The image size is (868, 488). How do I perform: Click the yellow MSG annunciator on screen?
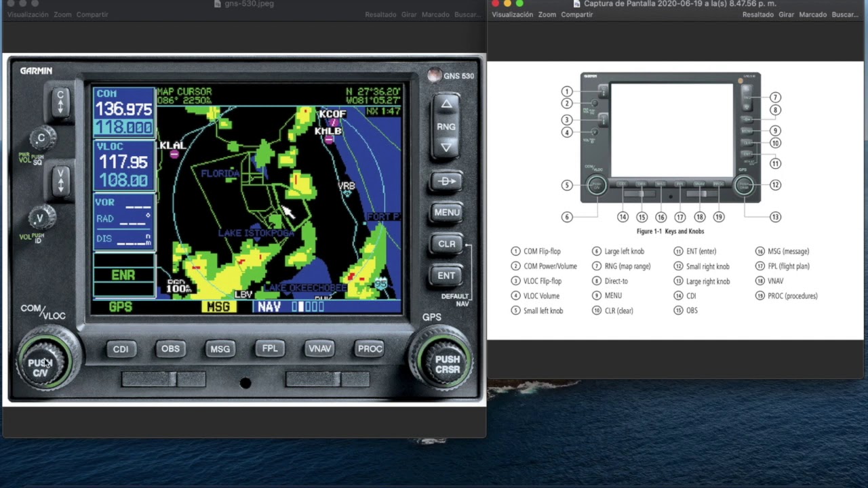[218, 307]
